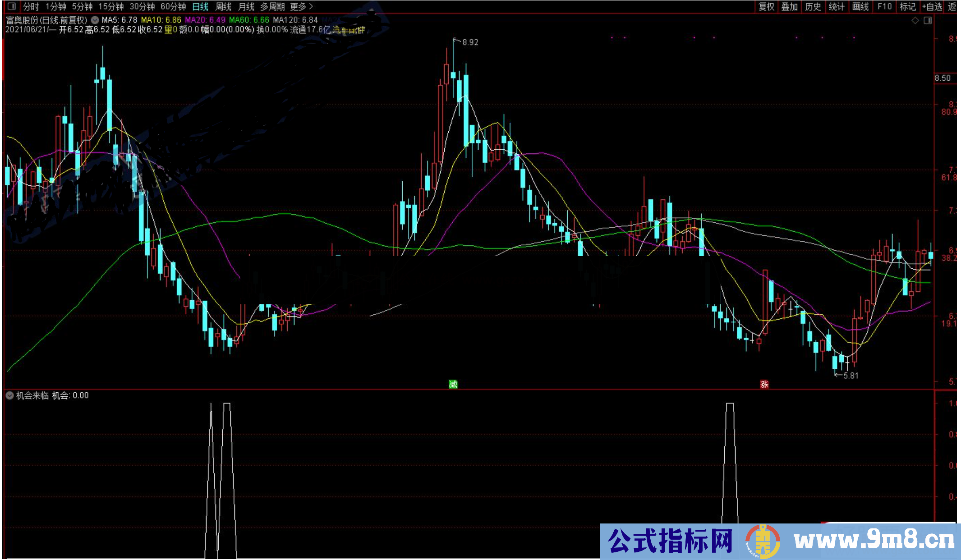Open the 多周期 multi-period dropdown
This screenshot has width=961, height=560.
[271, 7]
